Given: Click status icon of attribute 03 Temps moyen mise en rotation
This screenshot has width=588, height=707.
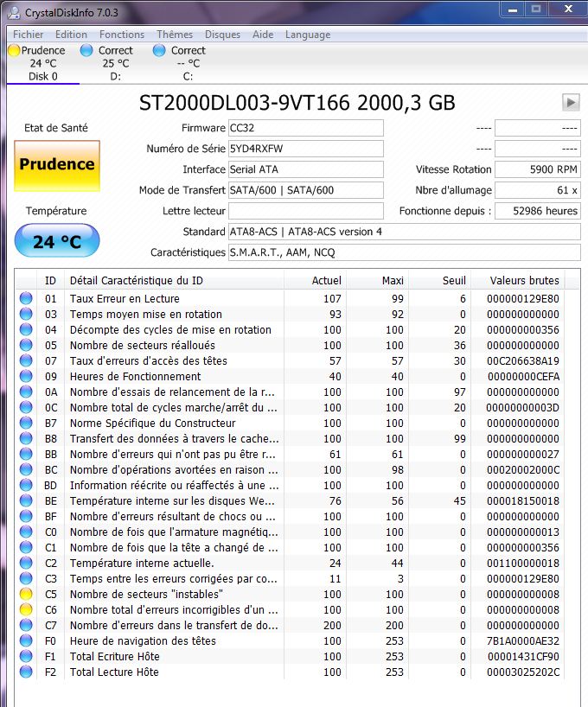Looking at the screenshot, I should tap(26, 314).
